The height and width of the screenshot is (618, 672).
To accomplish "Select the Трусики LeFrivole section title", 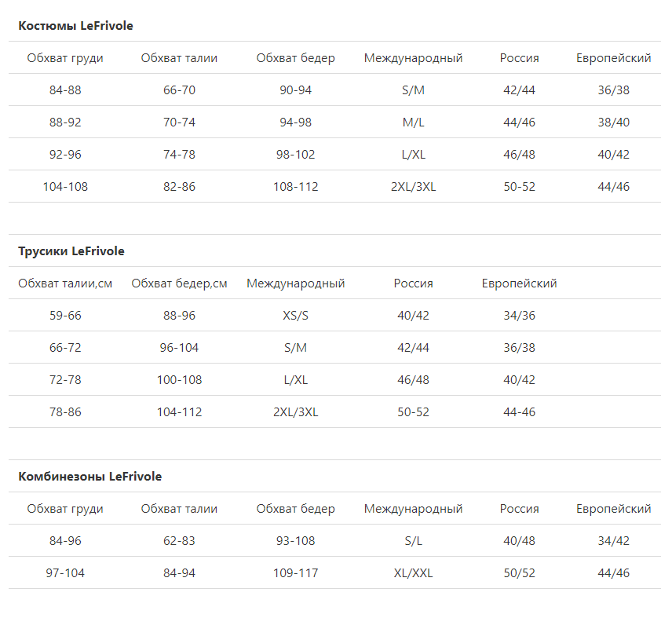I will [x=71, y=251].
